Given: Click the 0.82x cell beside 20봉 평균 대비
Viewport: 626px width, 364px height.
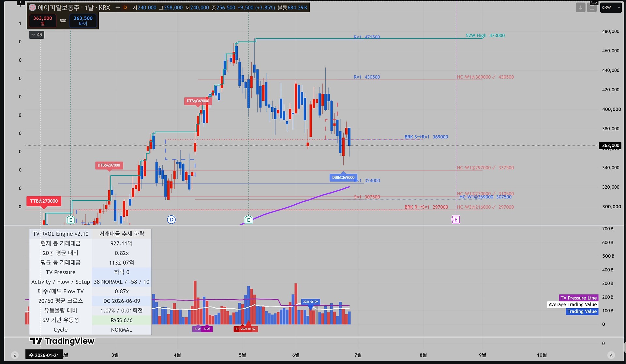Looking at the screenshot, I should [x=122, y=253].
